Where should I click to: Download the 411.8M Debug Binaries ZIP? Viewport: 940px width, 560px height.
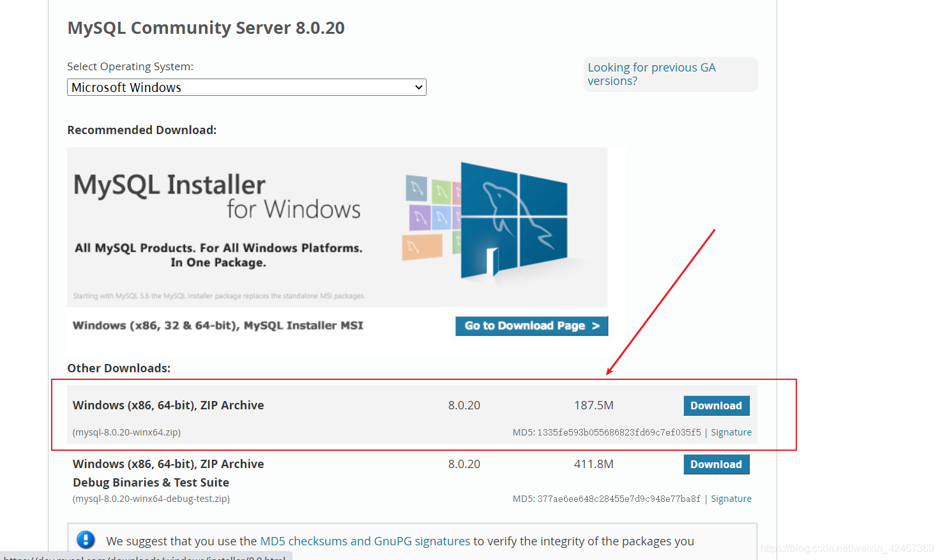[716, 464]
